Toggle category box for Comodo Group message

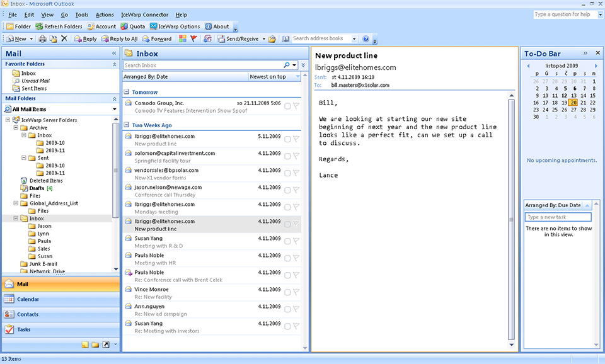[287, 106]
